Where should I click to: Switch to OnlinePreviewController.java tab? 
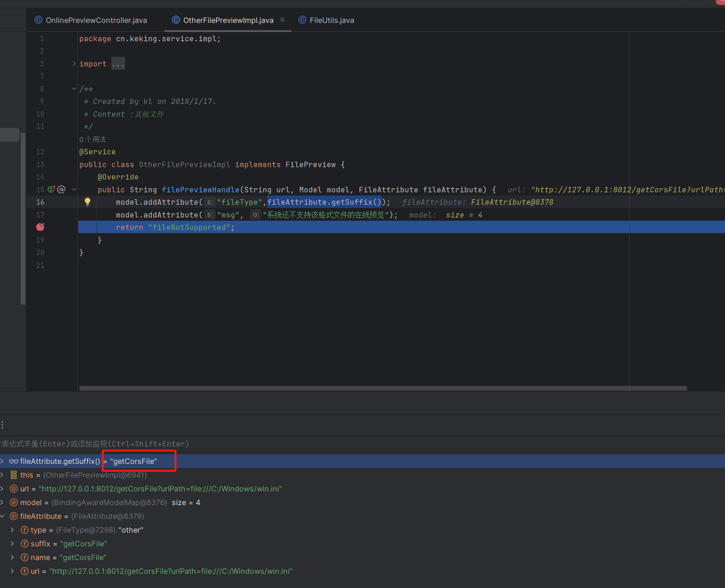(91, 20)
